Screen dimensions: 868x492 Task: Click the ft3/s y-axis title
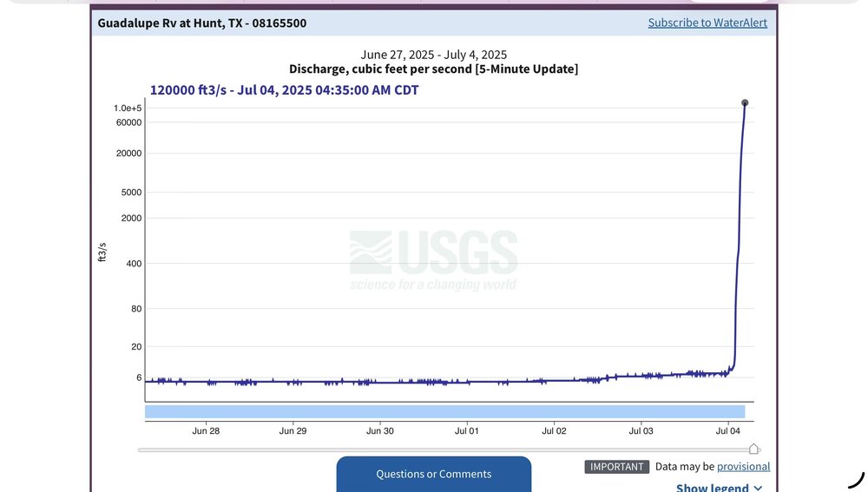pos(102,252)
